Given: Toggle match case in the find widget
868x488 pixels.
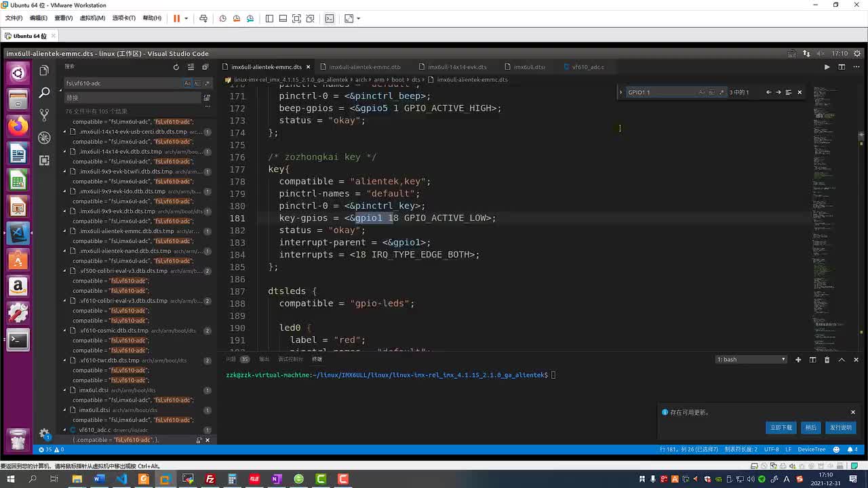Looking at the screenshot, I should (x=702, y=92).
